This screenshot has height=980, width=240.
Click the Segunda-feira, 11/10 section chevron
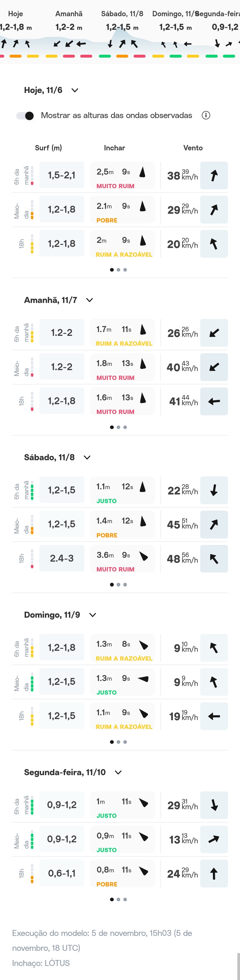(118, 772)
